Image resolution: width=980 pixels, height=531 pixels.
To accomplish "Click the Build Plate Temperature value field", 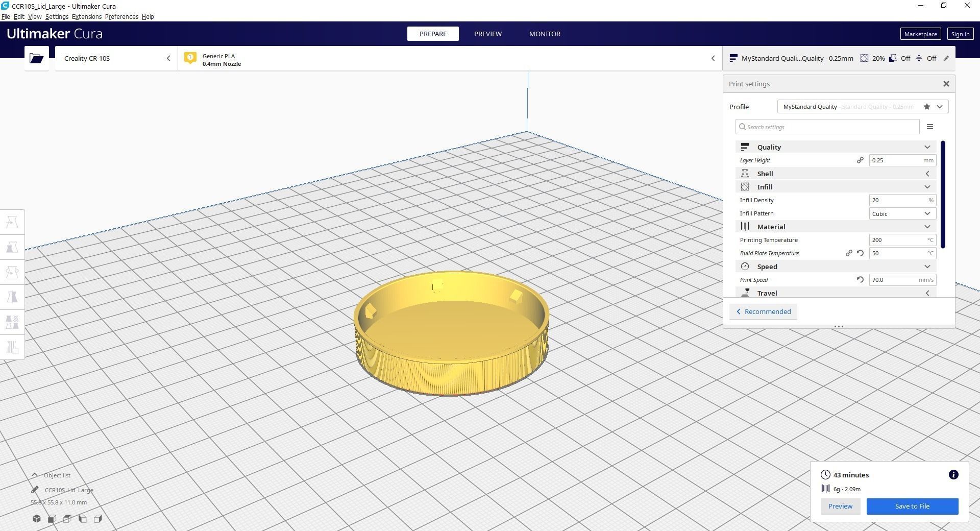I will coord(902,253).
